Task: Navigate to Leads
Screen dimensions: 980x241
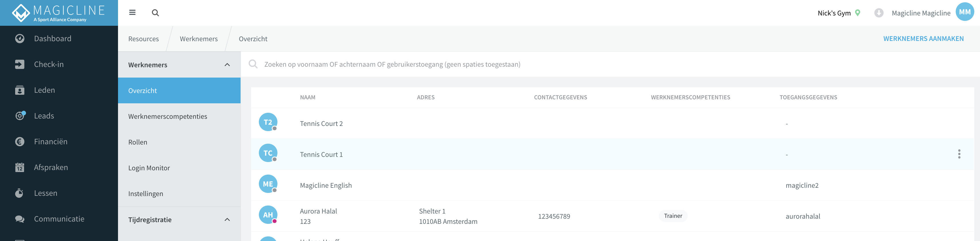Action: tap(44, 116)
